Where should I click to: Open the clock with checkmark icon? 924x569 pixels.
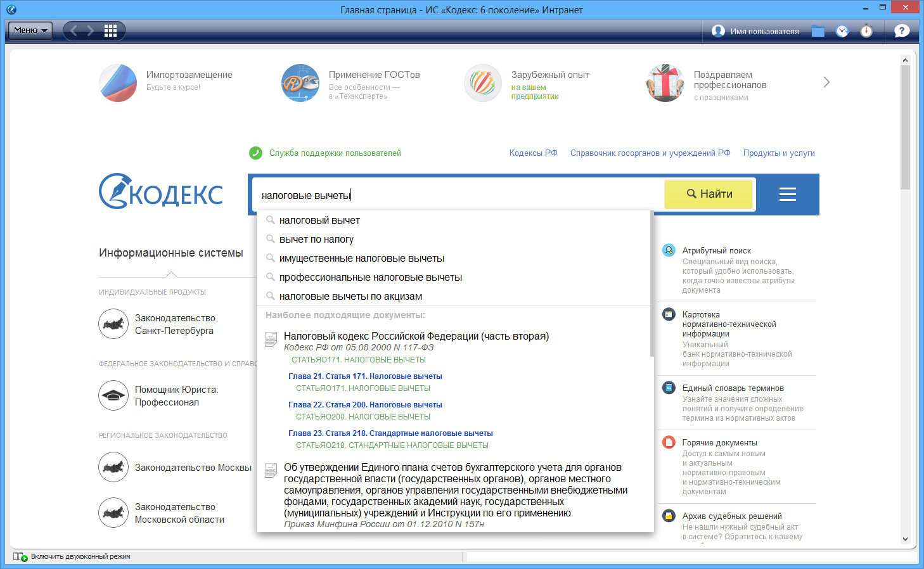click(x=842, y=31)
